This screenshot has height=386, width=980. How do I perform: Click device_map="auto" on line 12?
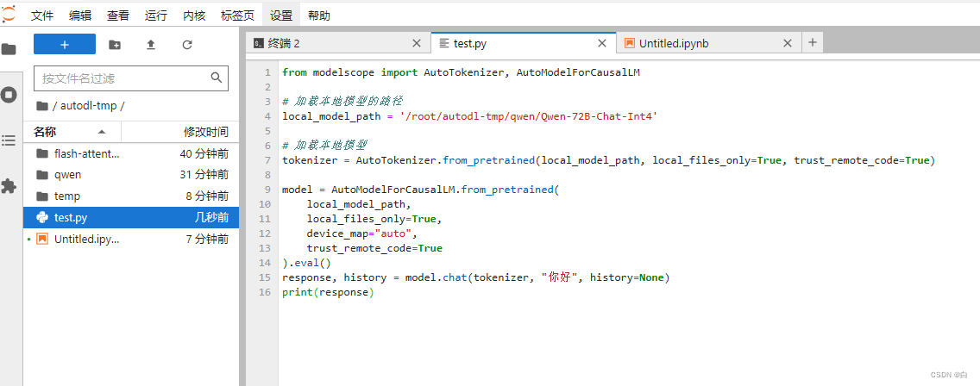(361, 233)
